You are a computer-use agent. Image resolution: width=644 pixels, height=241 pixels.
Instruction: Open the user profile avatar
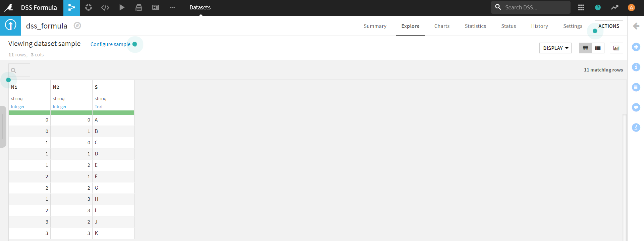point(631,7)
